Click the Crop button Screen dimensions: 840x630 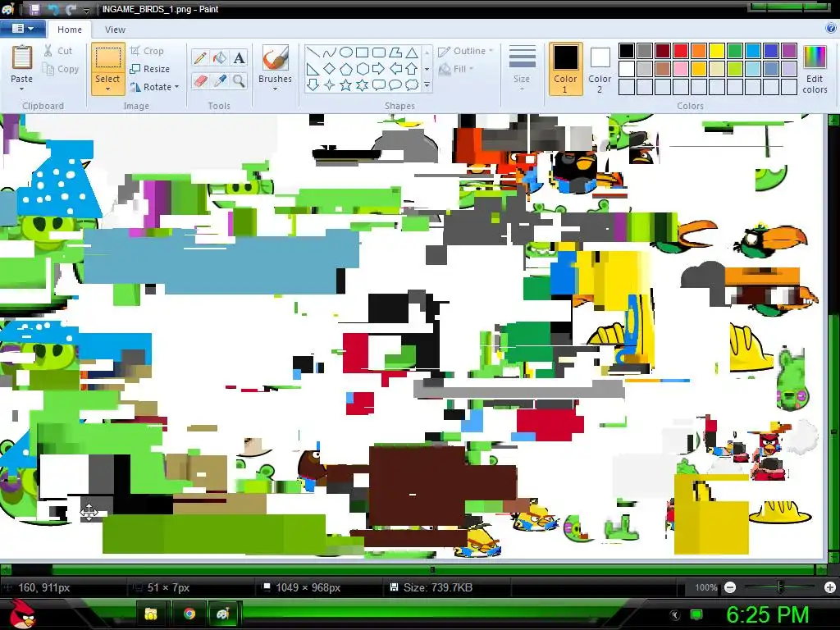147,51
